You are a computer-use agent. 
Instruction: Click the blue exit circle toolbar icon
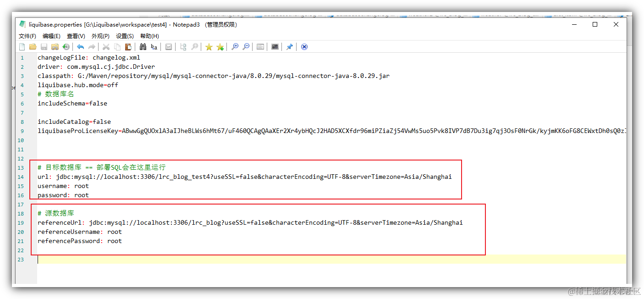click(x=304, y=47)
